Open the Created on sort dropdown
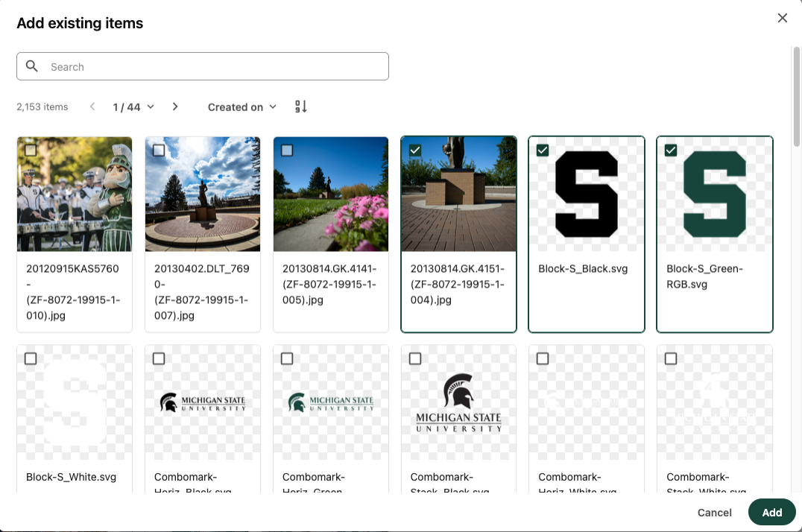The image size is (802, 532). 242,107
